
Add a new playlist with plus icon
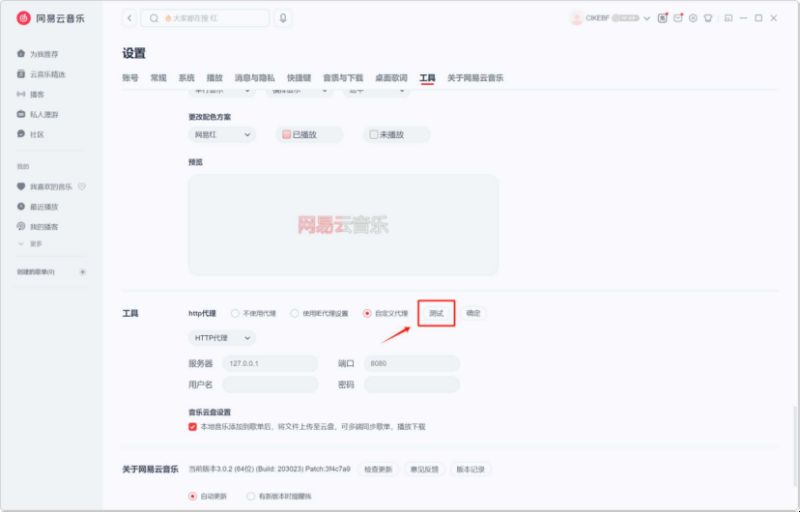tap(83, 272)
